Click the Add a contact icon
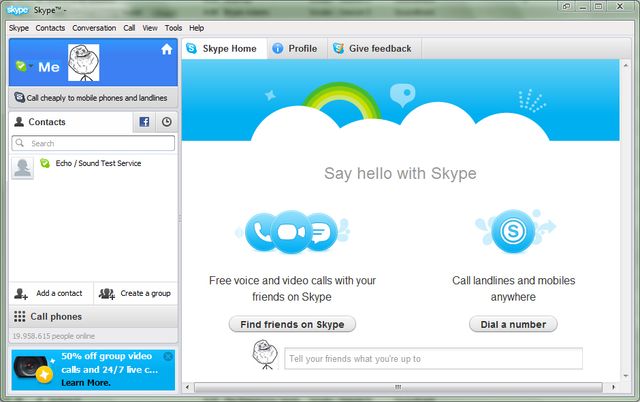640x402 pixels. click(x=22, y=293)
